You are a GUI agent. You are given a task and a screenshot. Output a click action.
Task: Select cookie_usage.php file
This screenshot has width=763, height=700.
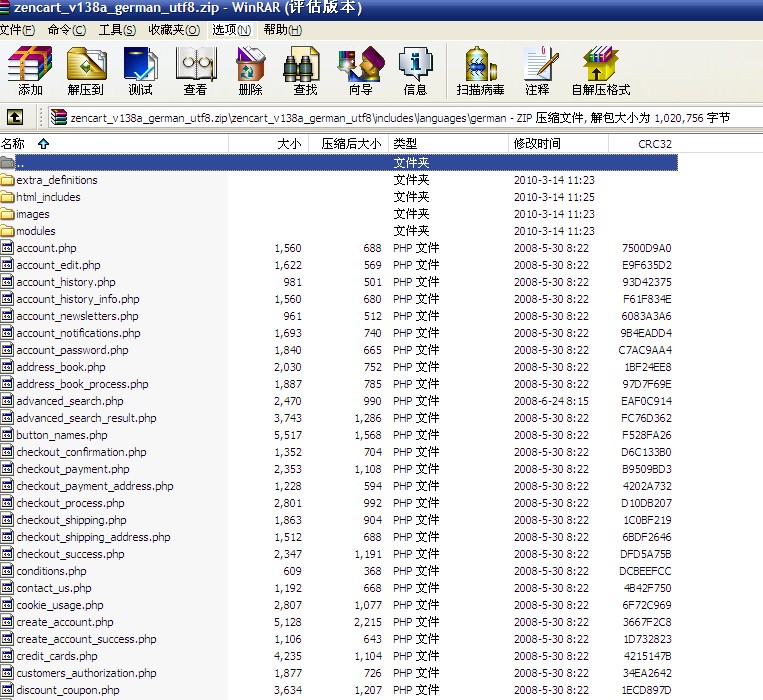point(59,605)
